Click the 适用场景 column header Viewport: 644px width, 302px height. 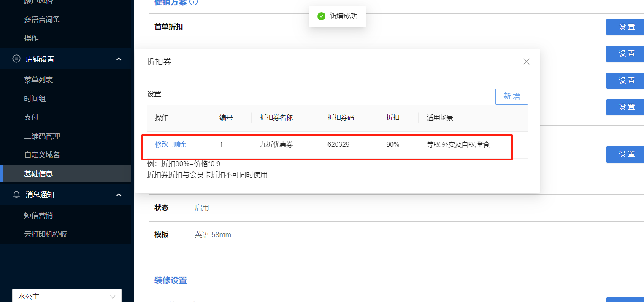[440, 118]
